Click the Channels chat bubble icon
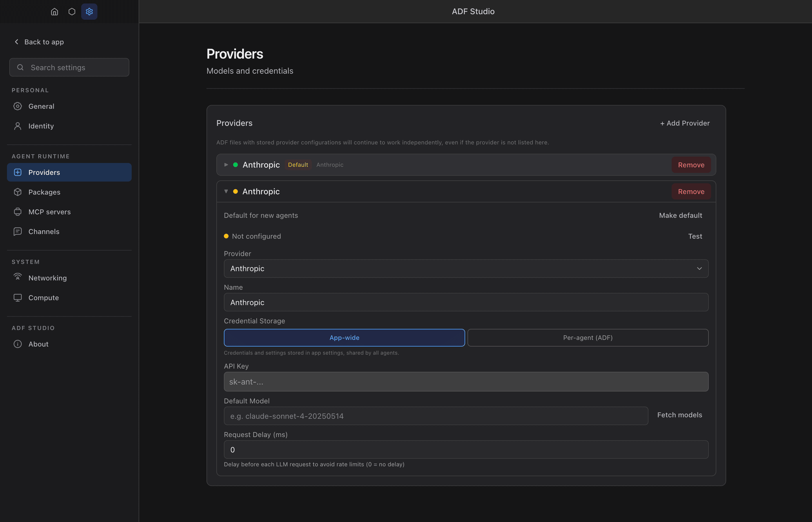 point(18,231)
